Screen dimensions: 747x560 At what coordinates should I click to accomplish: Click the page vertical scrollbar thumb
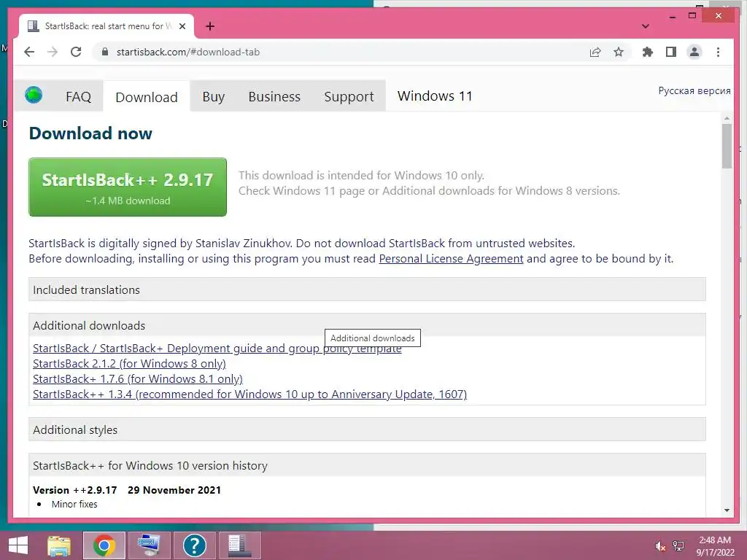[727, 146]
